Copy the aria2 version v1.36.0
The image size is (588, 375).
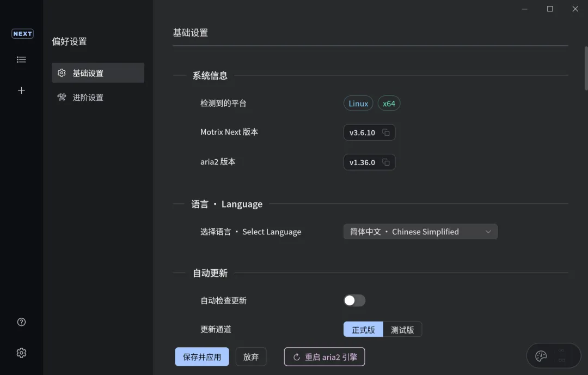[x=386, y=162]
